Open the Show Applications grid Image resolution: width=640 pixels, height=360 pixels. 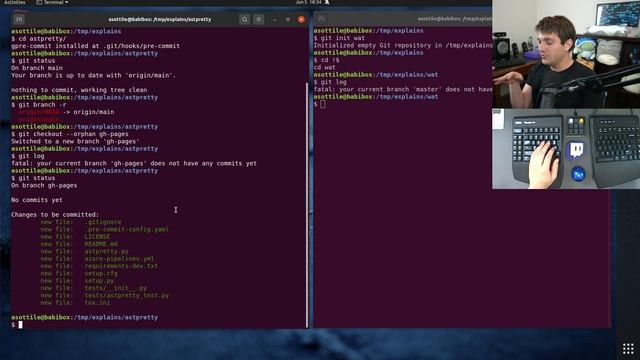(x=628, y=349)
